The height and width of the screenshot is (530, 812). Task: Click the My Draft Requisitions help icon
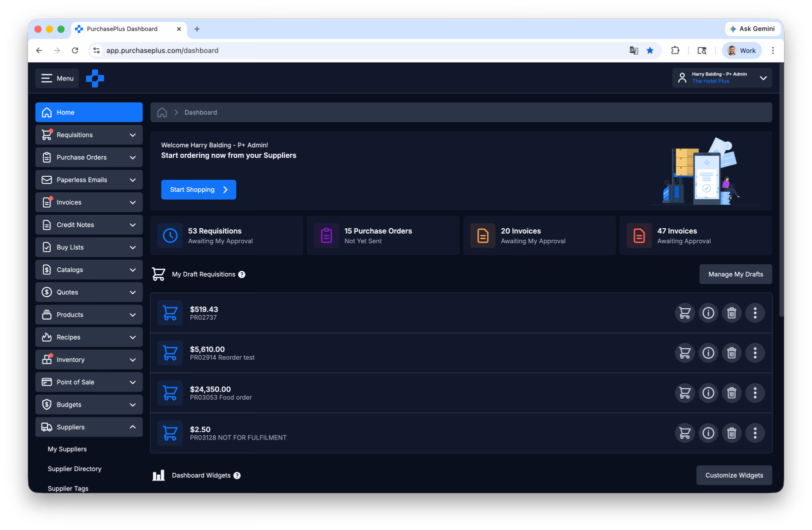click(x=241, y=274)
